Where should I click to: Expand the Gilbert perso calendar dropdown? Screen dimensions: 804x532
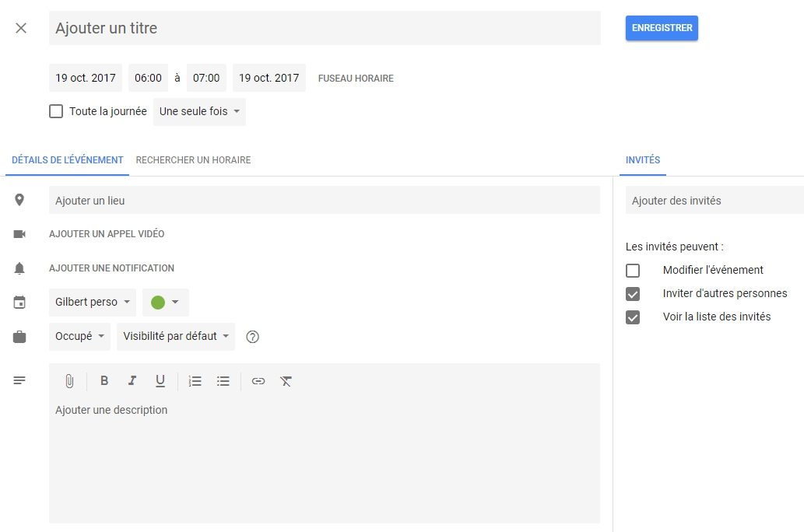(92, 302)
